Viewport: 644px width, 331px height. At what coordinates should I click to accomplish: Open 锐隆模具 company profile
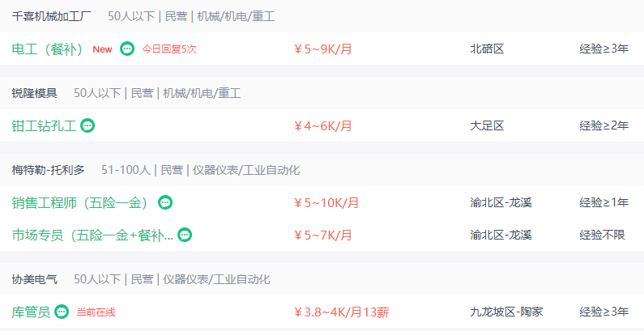35,93
